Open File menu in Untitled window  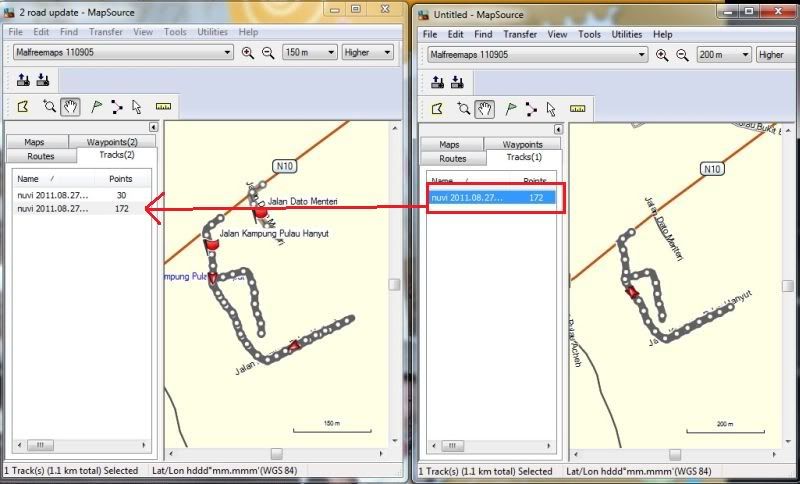pyautogui.click(x=430, y=34)
